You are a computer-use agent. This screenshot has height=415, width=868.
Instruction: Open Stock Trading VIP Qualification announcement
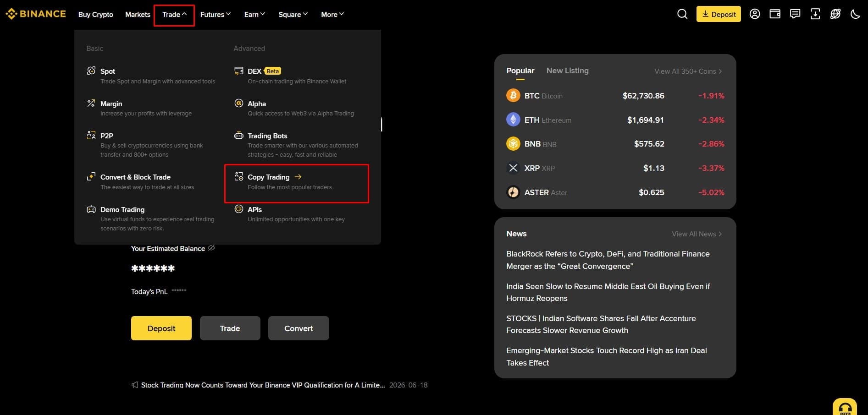(263, 385)
